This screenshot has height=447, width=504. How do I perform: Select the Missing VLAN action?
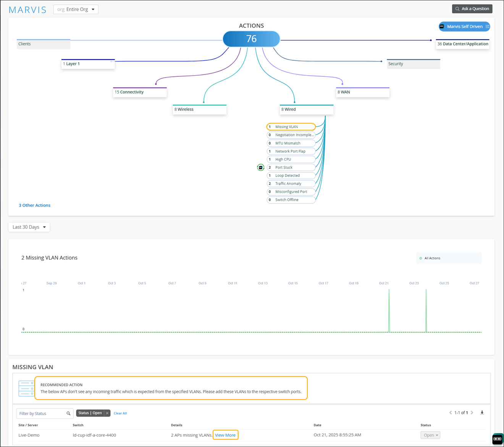[x=291, y=127]
